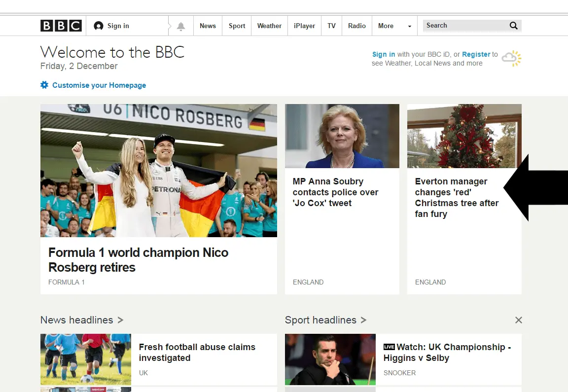Viewport: 568px width, 392px height.
Task: Open the notifications bell icon
Action: (x=181, y=26)
